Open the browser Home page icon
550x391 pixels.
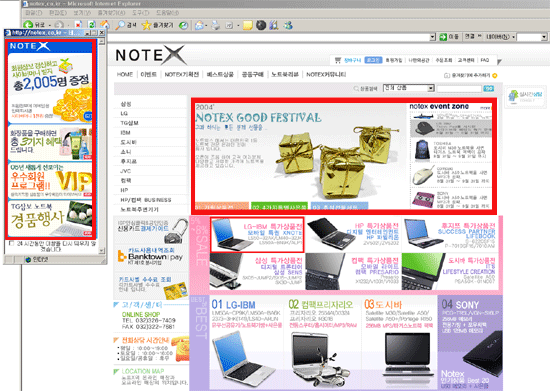(105, 25)
